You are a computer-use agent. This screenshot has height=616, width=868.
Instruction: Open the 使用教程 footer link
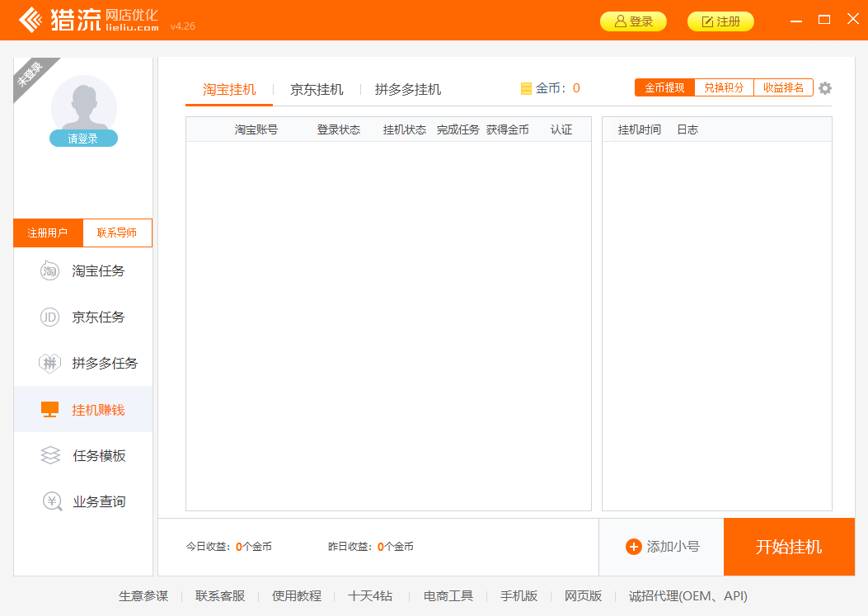tap(297, 596)
